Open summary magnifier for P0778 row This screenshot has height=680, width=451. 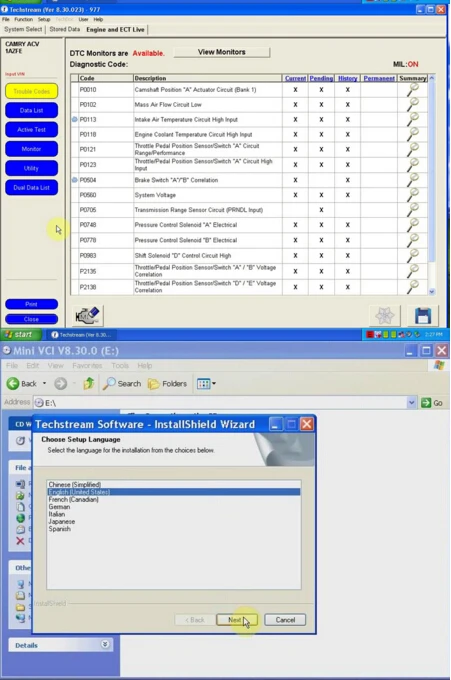click(x=413, y=240)
